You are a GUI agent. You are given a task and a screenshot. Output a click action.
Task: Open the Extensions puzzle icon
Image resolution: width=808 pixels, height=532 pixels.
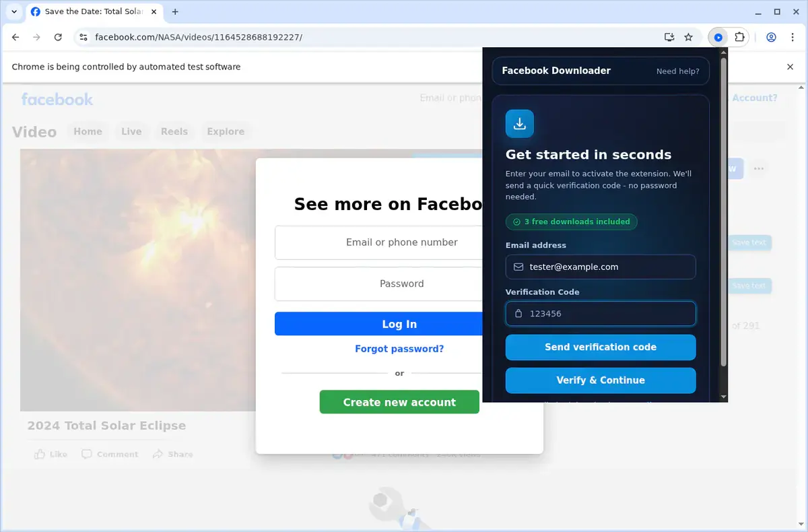pos(739,38)
